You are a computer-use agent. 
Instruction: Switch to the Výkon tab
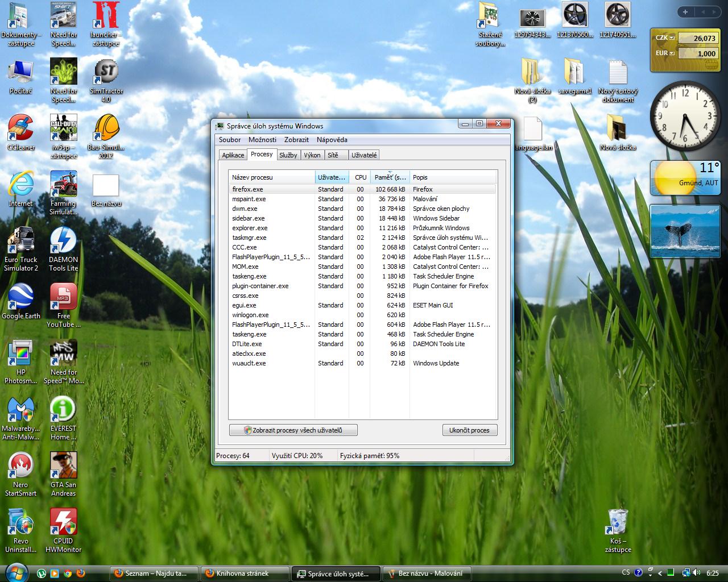(x=312, y=155)
